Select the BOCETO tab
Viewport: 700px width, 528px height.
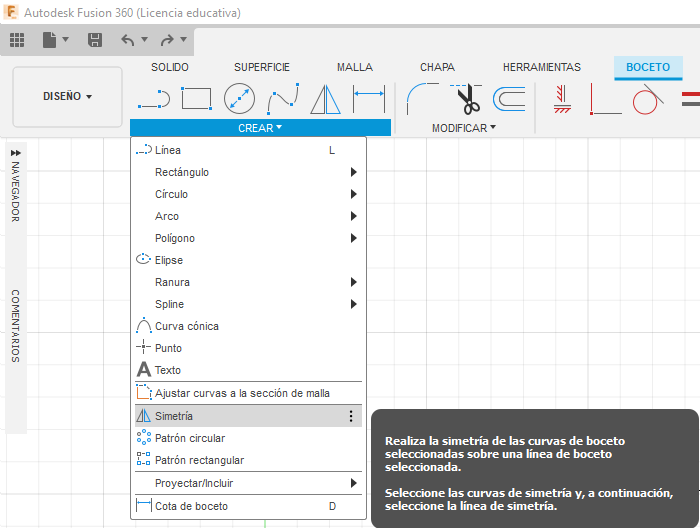(x=648, y=67)
